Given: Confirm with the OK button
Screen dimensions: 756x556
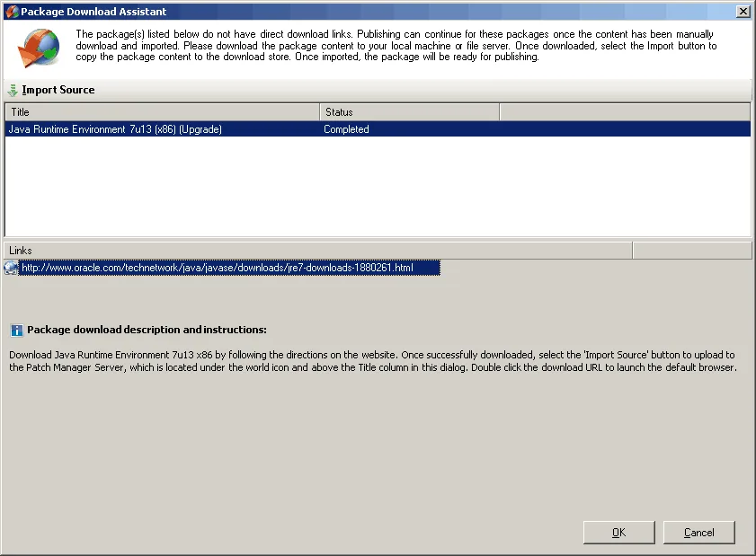Looking at the screenshot, I should 618,533.
